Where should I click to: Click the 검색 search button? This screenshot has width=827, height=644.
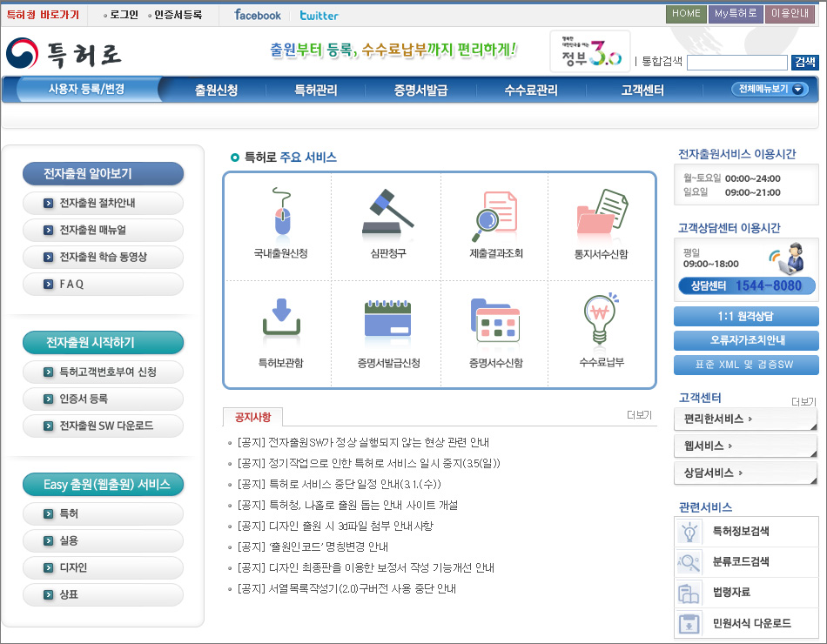pyautogui.click(x=805, y=63)
